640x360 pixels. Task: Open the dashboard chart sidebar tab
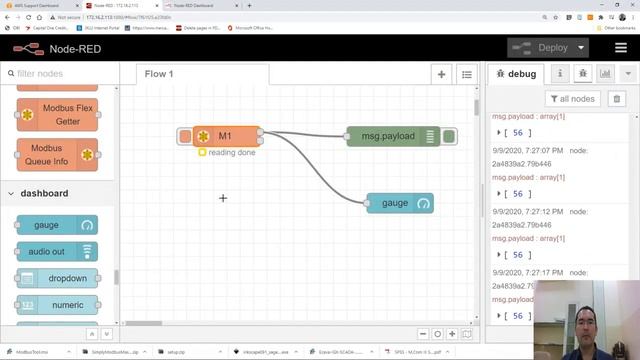click(605, 74)
